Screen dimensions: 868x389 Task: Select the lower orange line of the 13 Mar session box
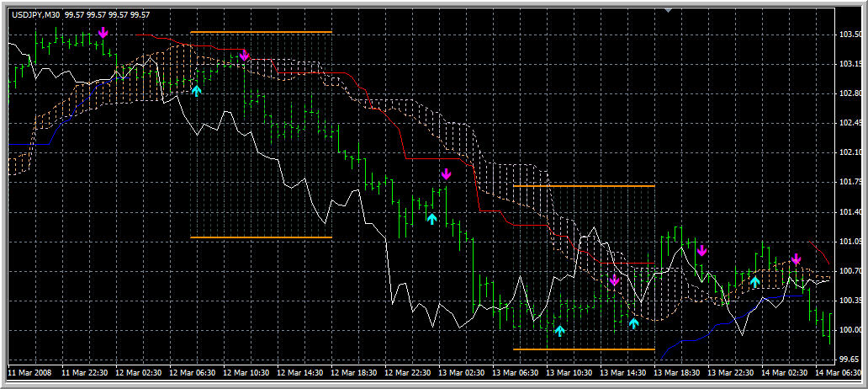point(584,349)
